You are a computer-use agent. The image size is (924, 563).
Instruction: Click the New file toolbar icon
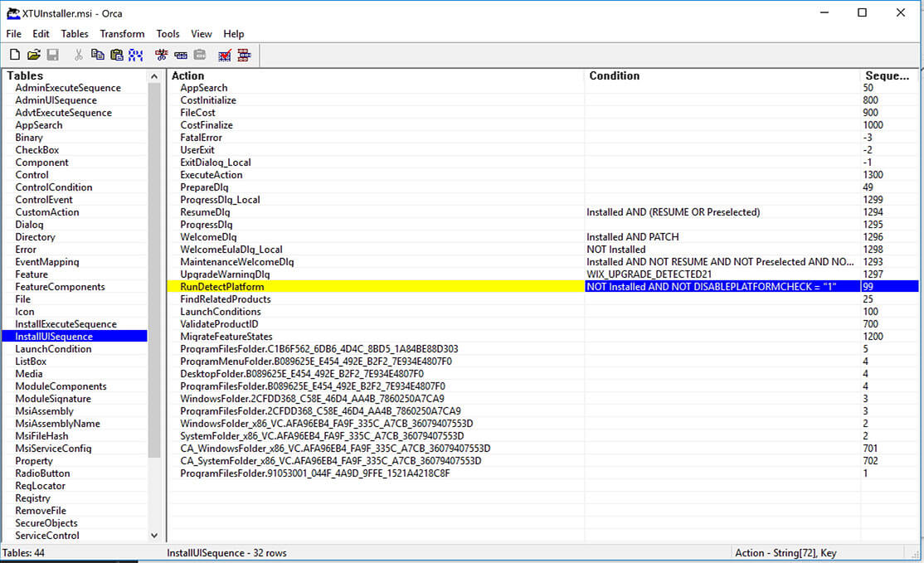point(15,55)
